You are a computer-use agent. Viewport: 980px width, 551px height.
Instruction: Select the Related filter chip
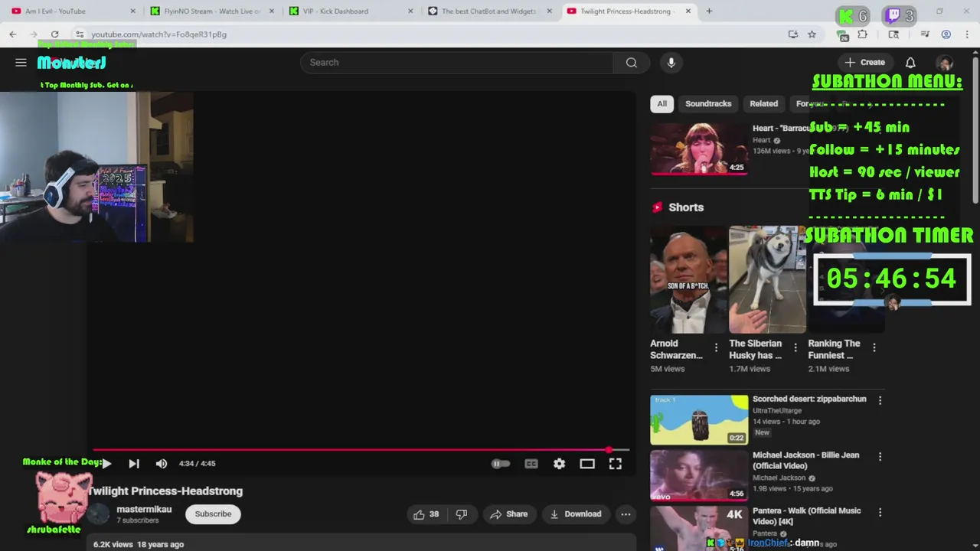click(763, 104)
